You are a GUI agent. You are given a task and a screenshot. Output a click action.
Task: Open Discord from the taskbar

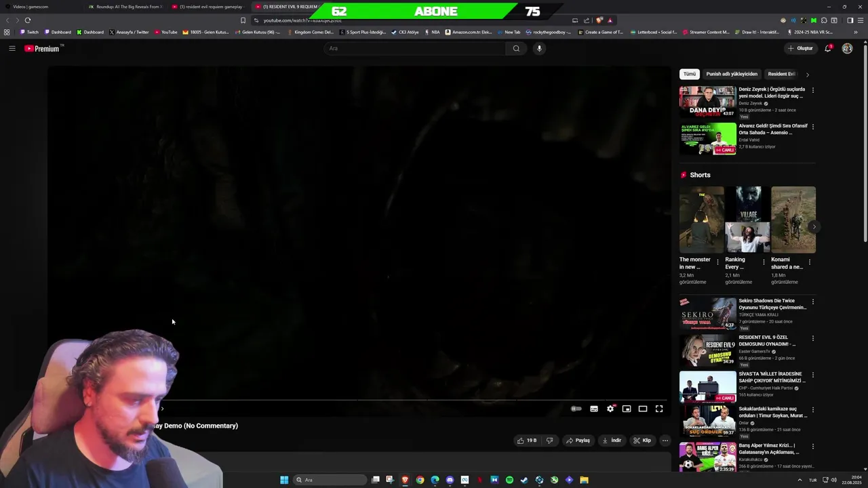(x=450, y=480)
